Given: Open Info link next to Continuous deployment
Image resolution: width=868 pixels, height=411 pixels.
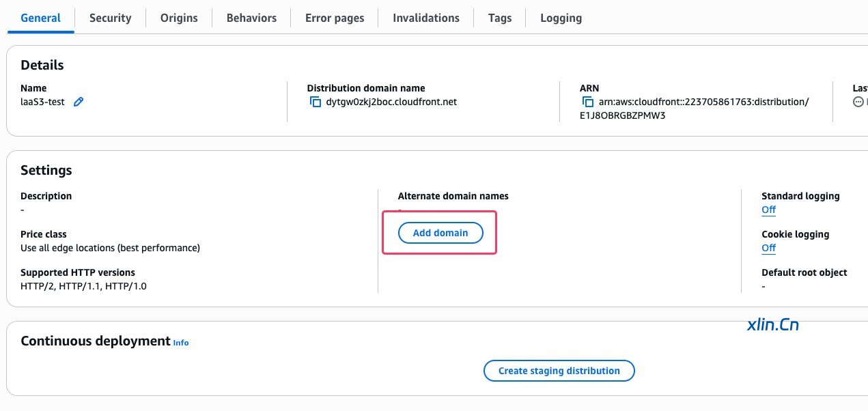Looking at the screenshot, I should coord(181,343).
